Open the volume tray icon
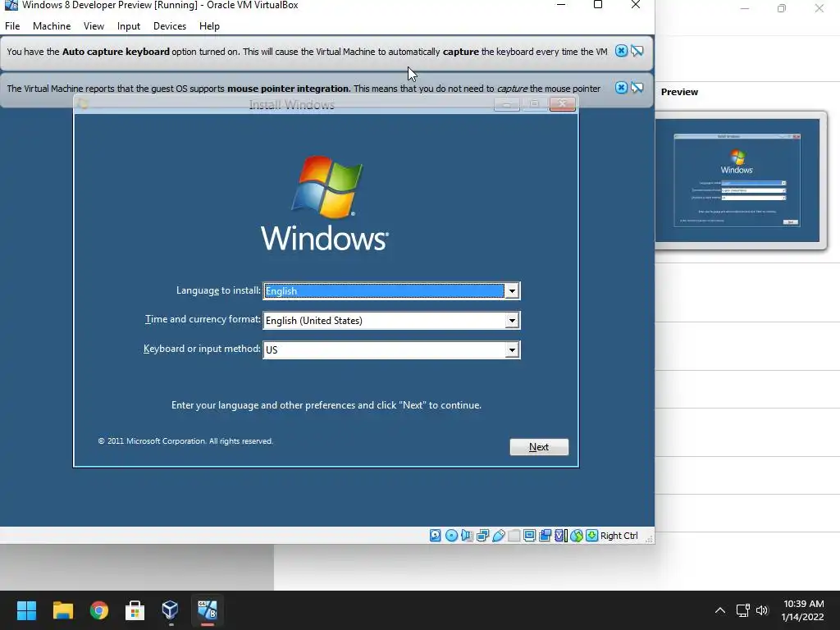 762,610
